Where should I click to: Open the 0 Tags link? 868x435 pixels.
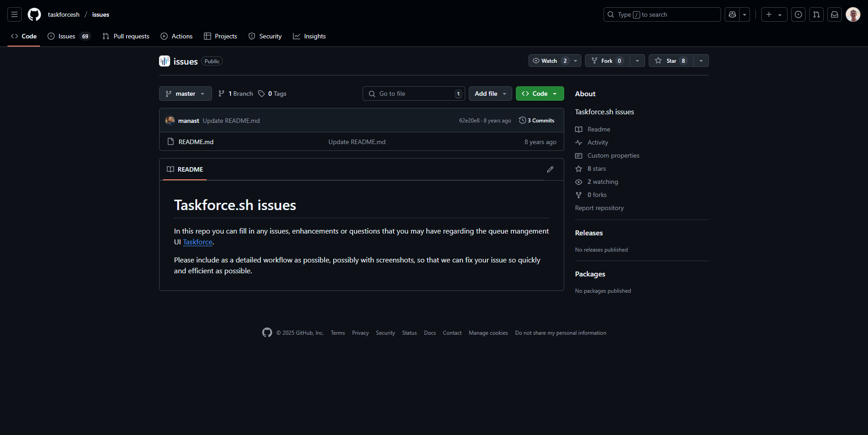tap(272, 94)
